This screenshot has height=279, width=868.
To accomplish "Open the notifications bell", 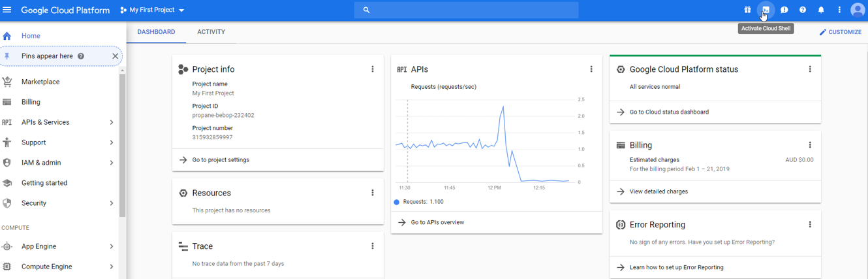I will pyautogui.click(x=821, y=10).
